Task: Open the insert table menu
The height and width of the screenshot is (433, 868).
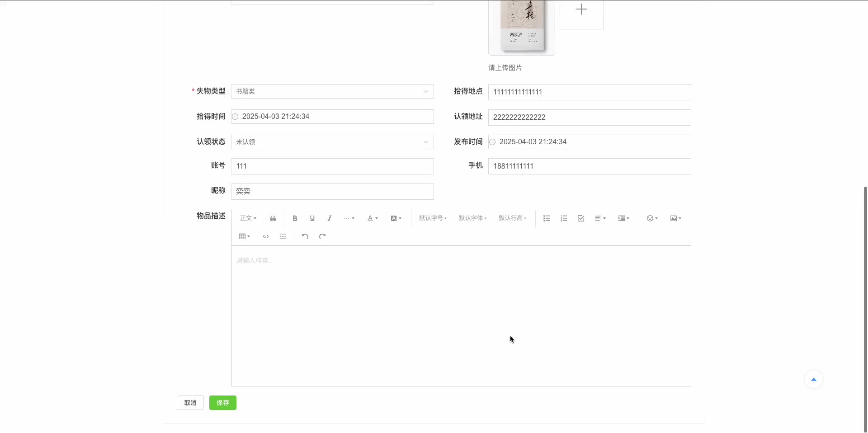Action: coord(244,236)
